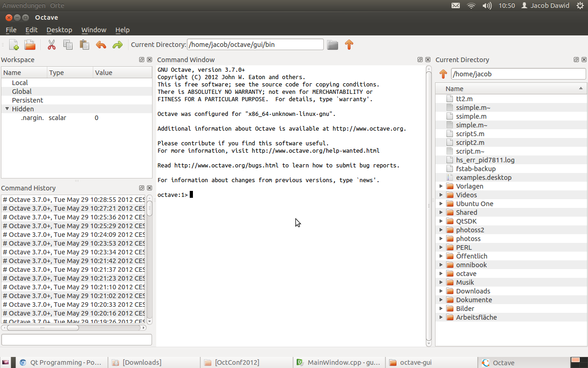The image size is (588, 368).
Task: Select file script5.m
Action: (511, 134)
